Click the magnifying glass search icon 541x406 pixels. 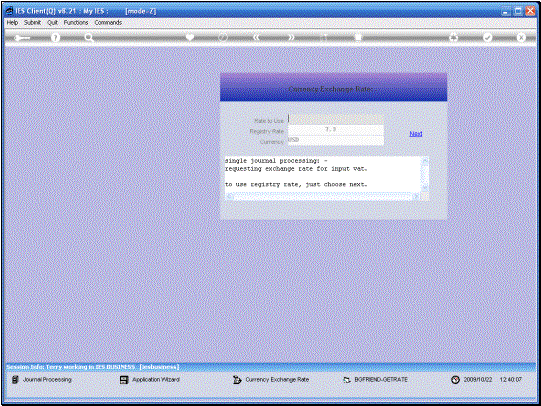click(89, 38)
